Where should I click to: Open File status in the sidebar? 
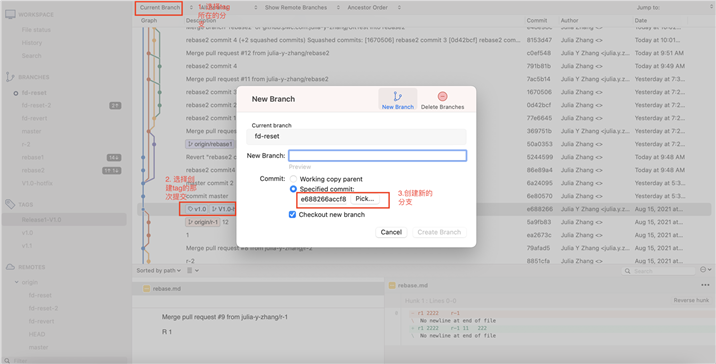point(36,30)
